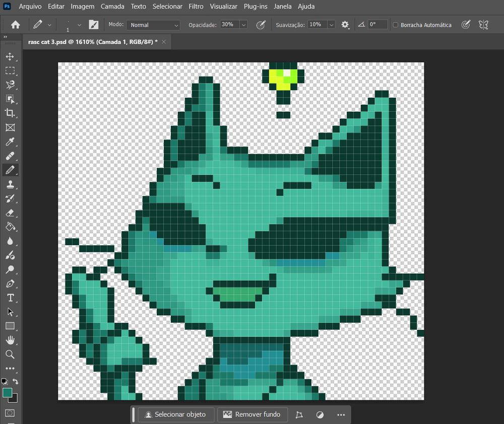Open the Arquivo menu
Screen dimensions: 504x424
point(30,7)
